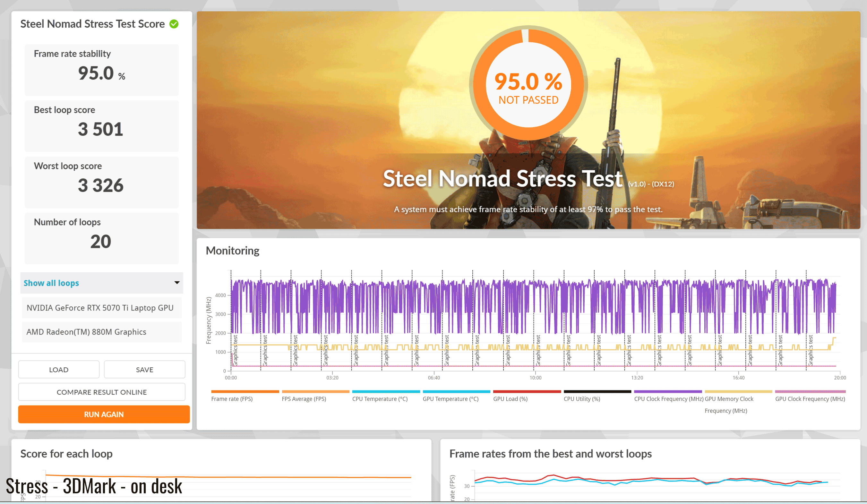Screen dimensions: 867x504
Task: Click the 13:20 time marker on chart
Action: coord(637,377)
